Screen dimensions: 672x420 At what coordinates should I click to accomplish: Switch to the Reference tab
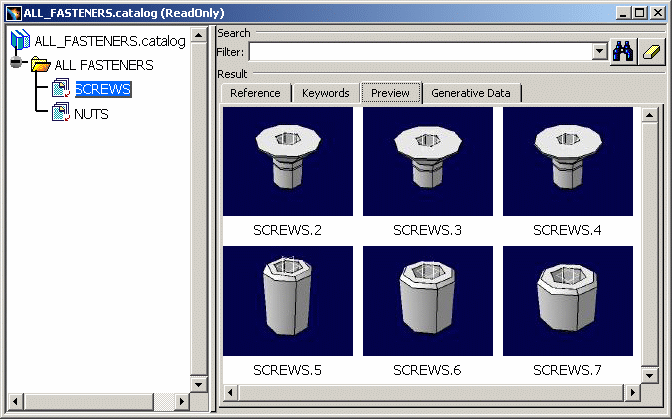(255, 93)
